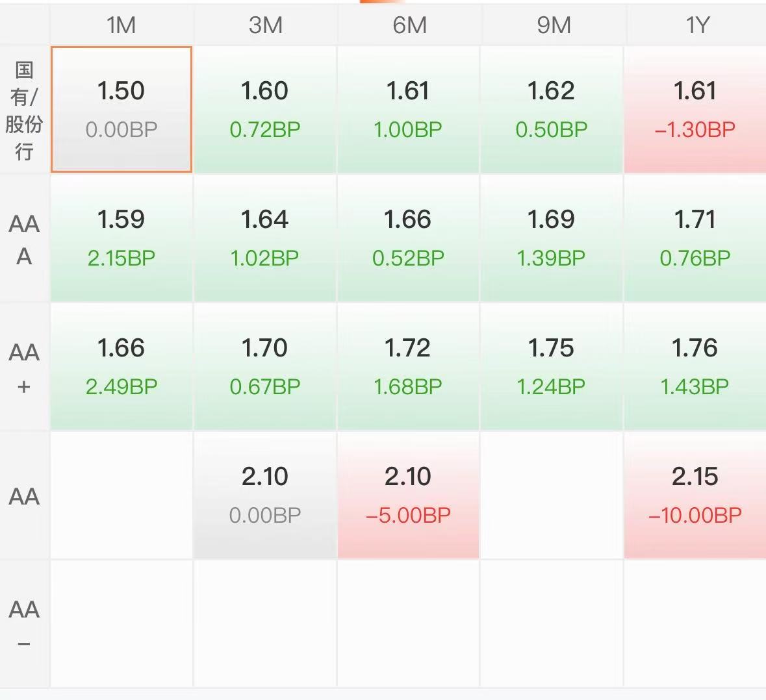
Task: Select the 1M state-owned bank 1.50 cell
Action: [x=121, y=109]
